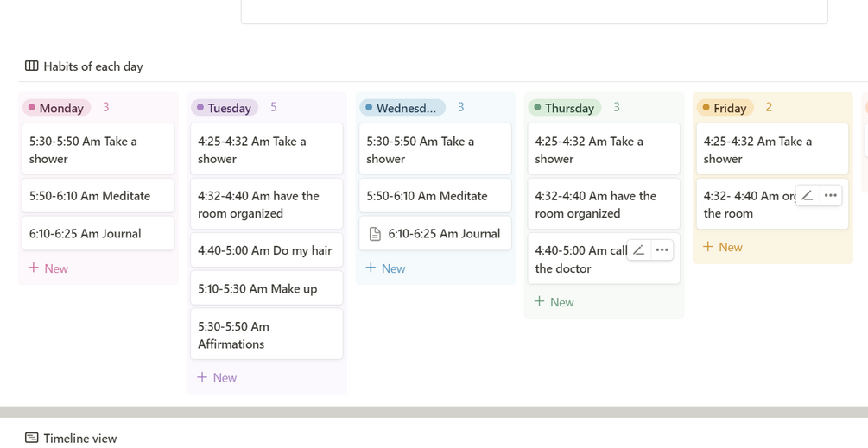
Task: Open Tuesday's Make up card
Action: (x=266, y=288)
